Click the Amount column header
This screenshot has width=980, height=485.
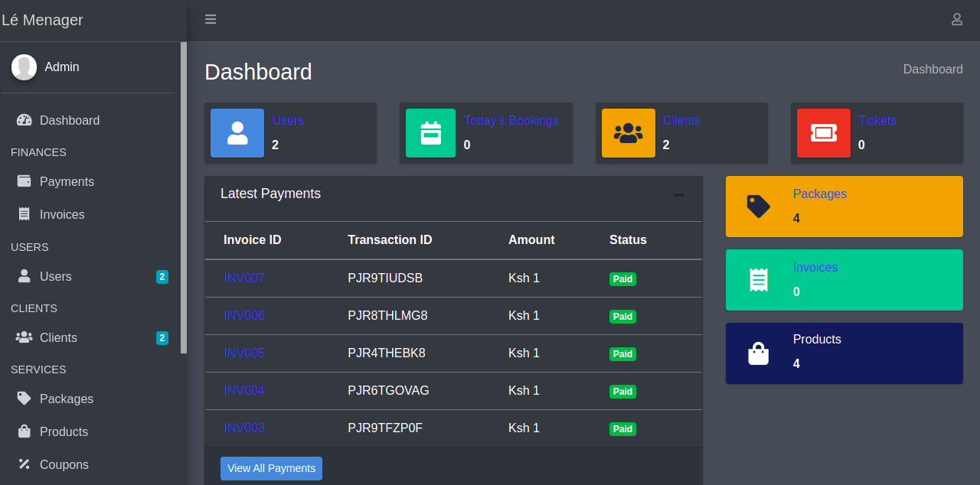tap(531, 239)
